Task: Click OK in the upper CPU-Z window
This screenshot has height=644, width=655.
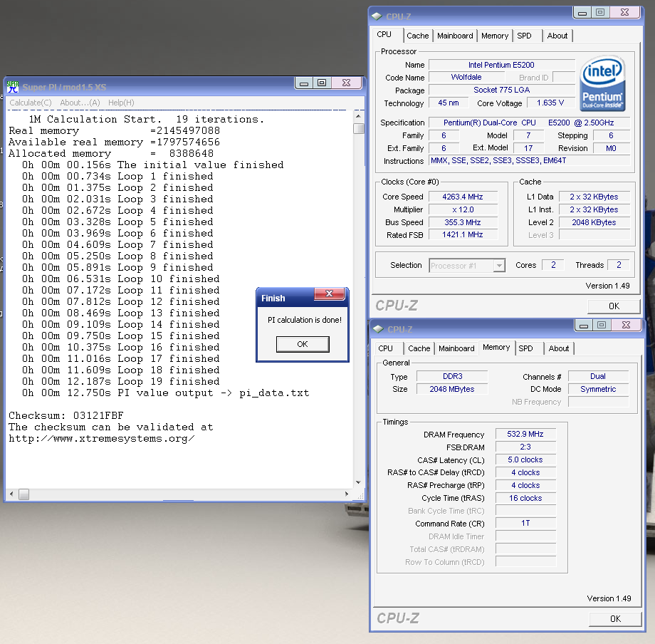Action: click(x=614, y=306)
